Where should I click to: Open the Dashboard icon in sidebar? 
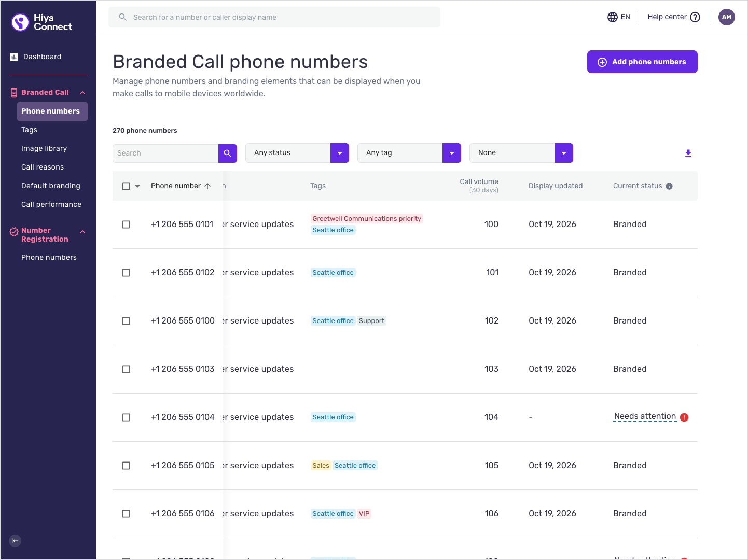tap(14, 57)
